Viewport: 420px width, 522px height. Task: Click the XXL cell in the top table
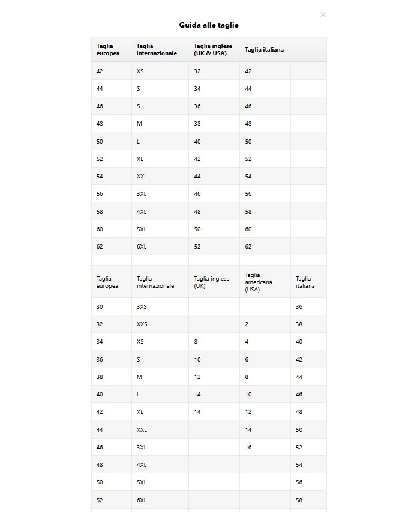click(x=142, y=177)
